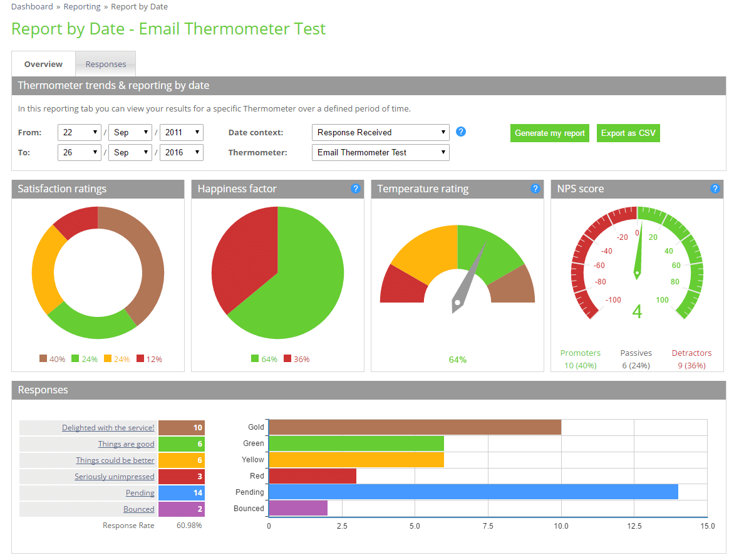Open help for the NPS score panel
The image size is (739, 560).
[715, 189]
